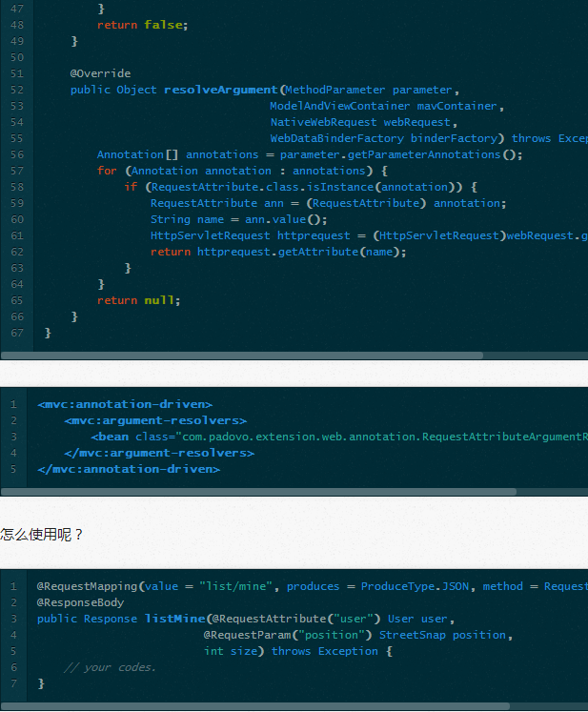Click horizontal scrollbar of listMine code block

(x=255, y=707)
